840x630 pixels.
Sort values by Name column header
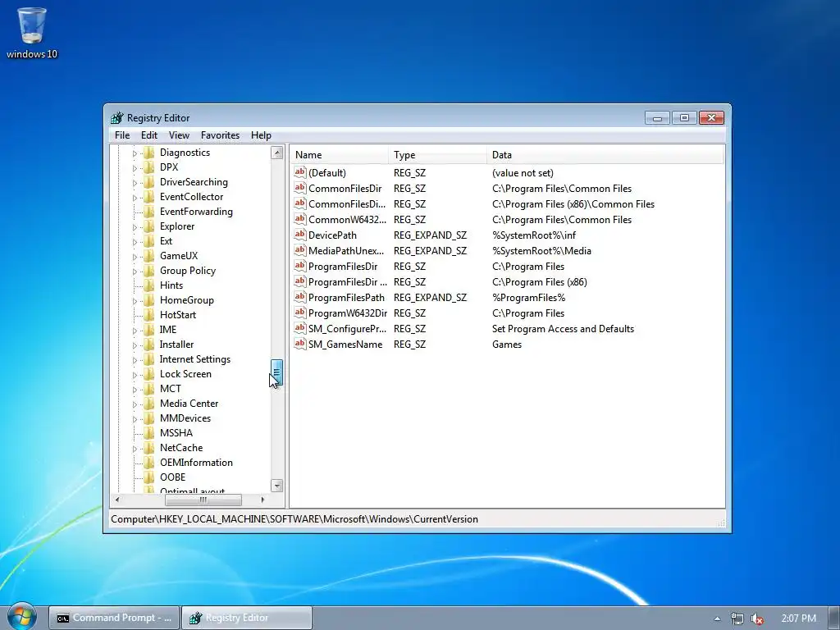pyautogui.click(x=339, y=155)
